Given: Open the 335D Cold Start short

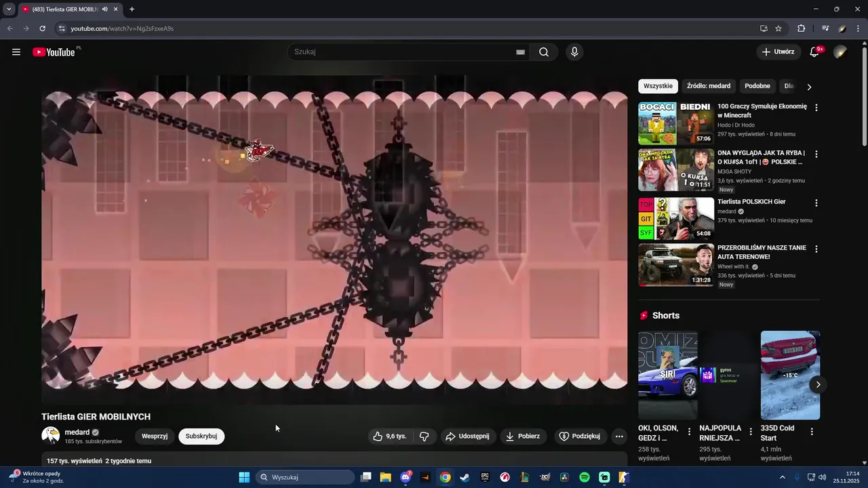Looking at the screenshot, I should pos(791,375).
